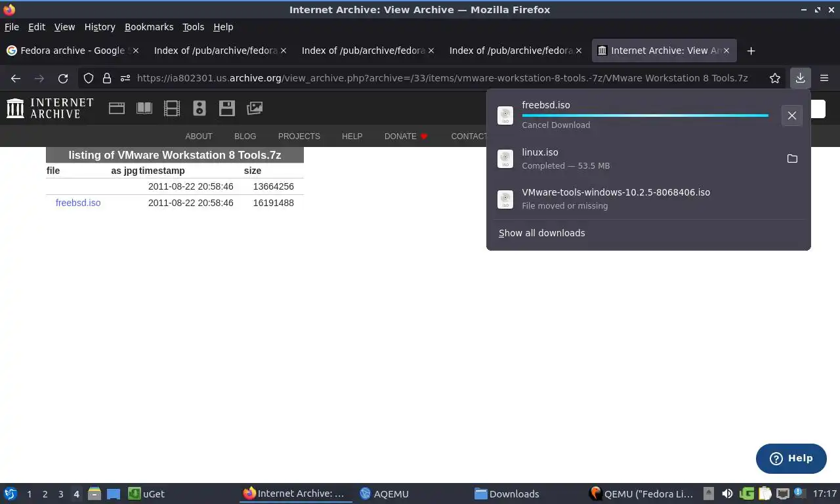Open DONATE link with heart

coord(406,136)
